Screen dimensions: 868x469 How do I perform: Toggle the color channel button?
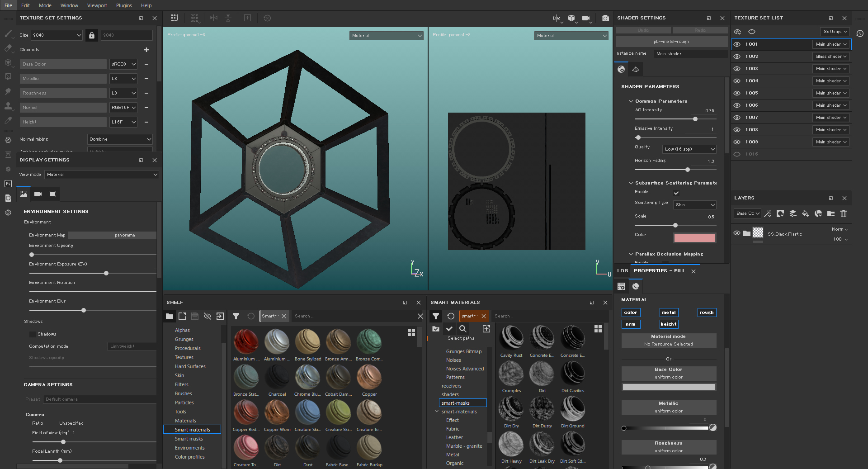tap(631, 313)
